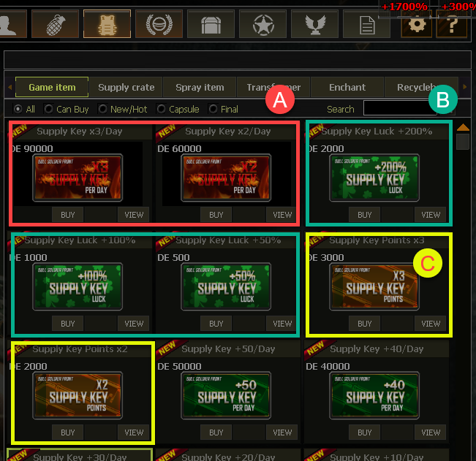
Task: View Supply Key x3/Day details
Action: [x=134, y=215]
